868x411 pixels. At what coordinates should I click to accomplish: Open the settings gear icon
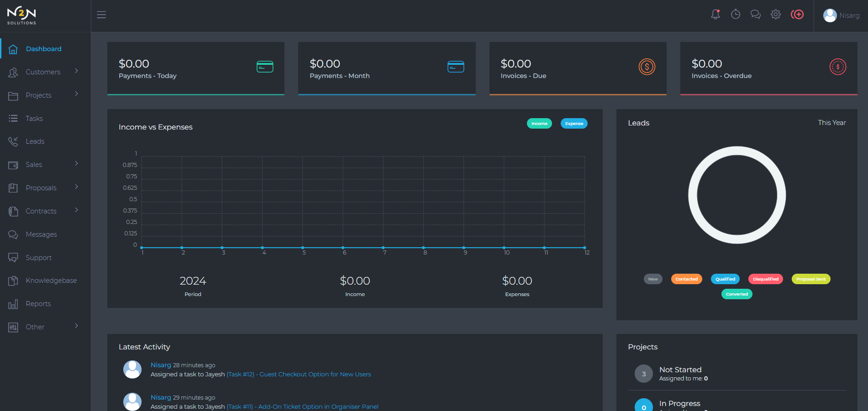[x=775, y=15]
